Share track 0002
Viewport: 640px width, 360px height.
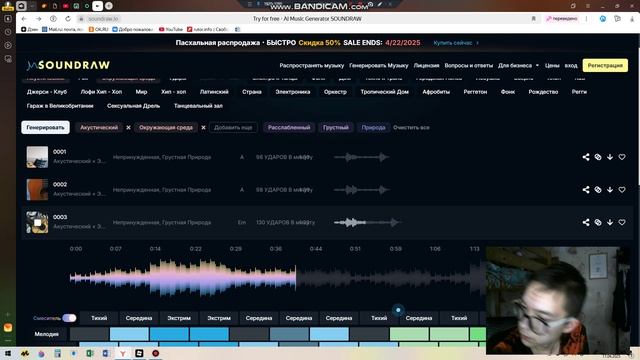(586, 190)
